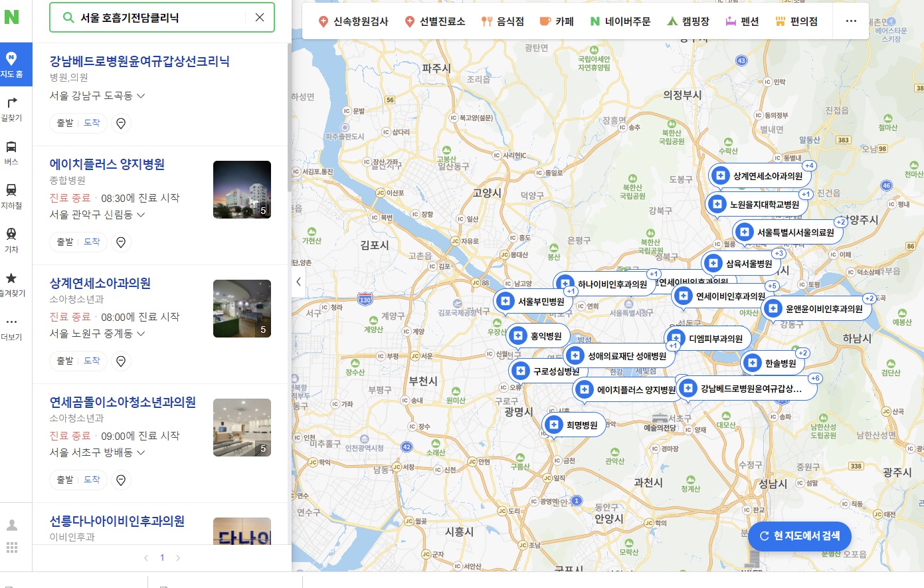Screen dimensions: 924x588
Task: Open 연세곰돌이소아청소년과의원 result title
Action: [x=123, y=402]
